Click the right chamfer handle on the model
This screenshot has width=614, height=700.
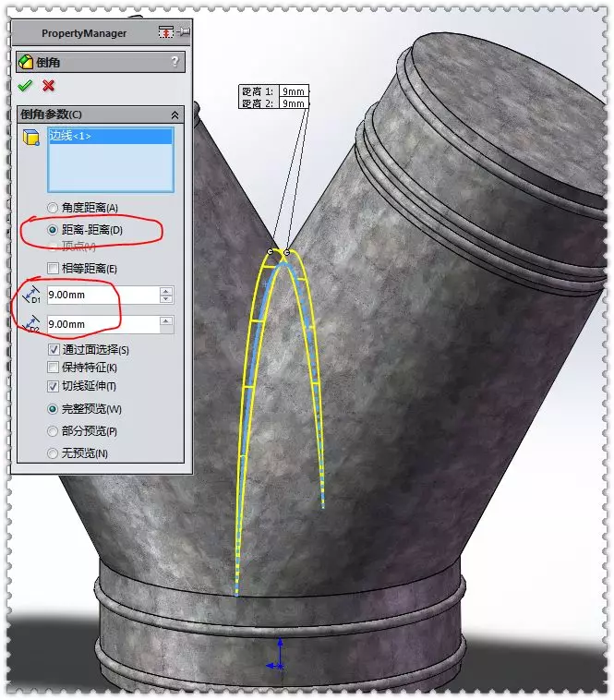pyautogui.click(x=287, y=253)
